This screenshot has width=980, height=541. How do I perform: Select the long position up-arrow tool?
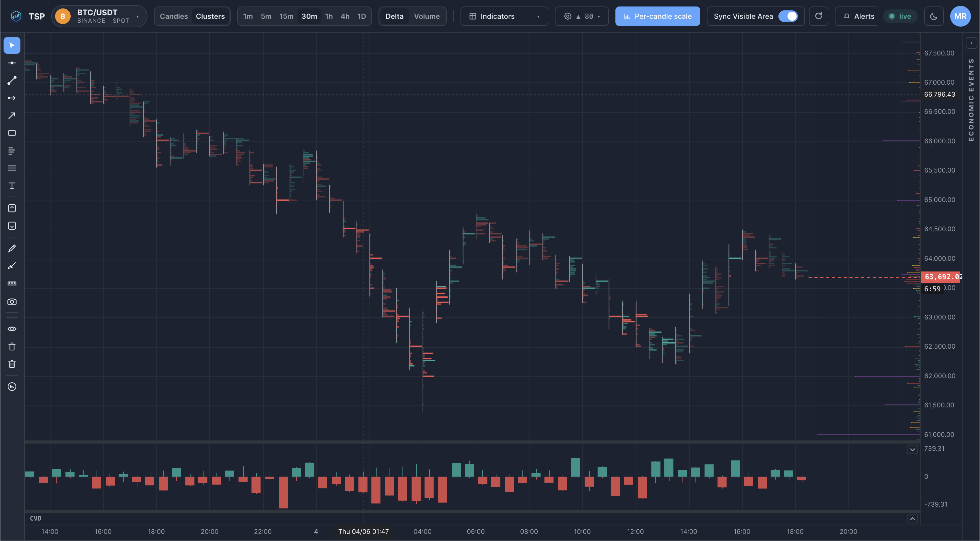point(12,208)
